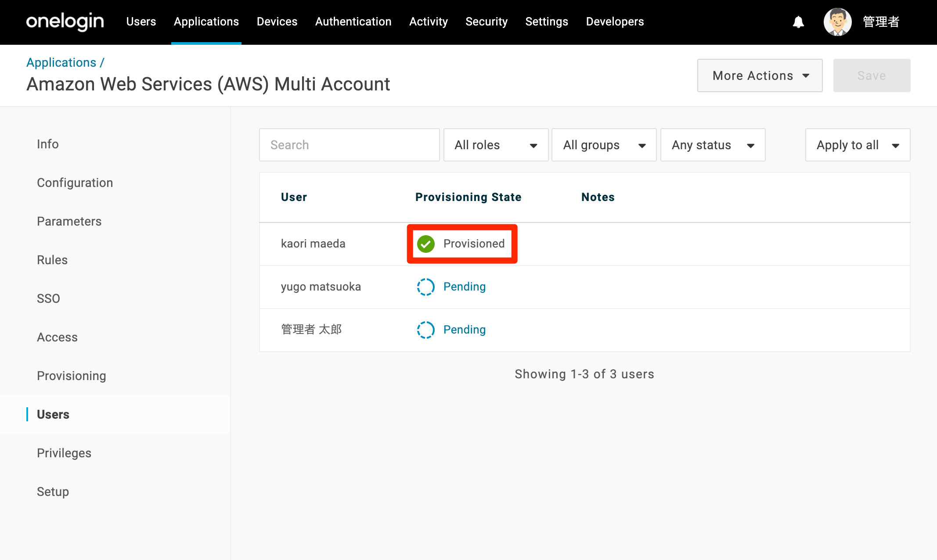Click the Pending link for yugo matsuoka
Viewport: 937px width, 560px height.
point(465,287)
